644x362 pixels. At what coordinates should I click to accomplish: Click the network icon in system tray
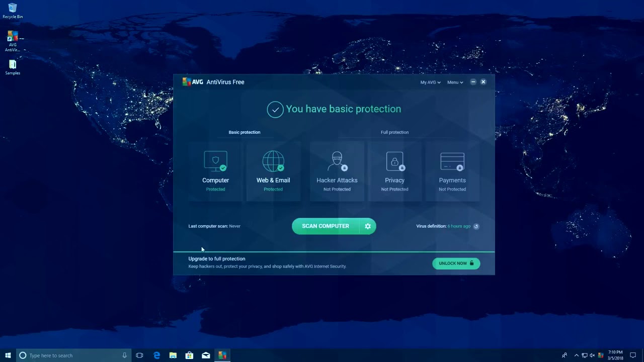tap(585, 355)
